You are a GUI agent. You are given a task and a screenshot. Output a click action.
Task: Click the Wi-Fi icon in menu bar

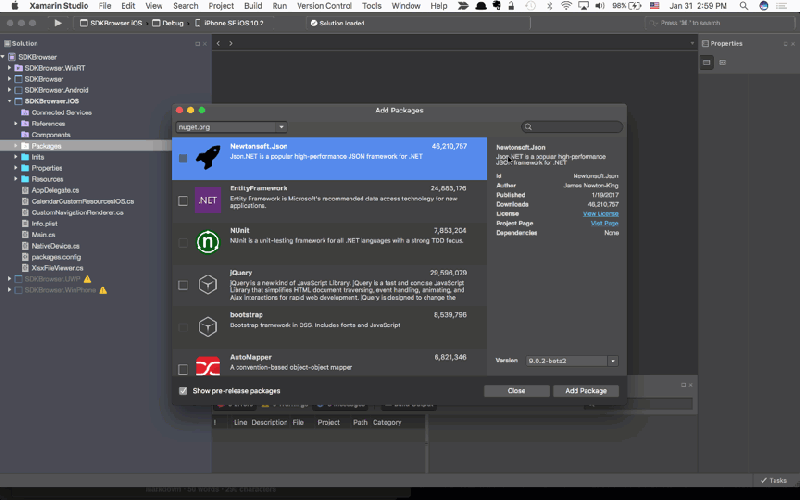566,6
